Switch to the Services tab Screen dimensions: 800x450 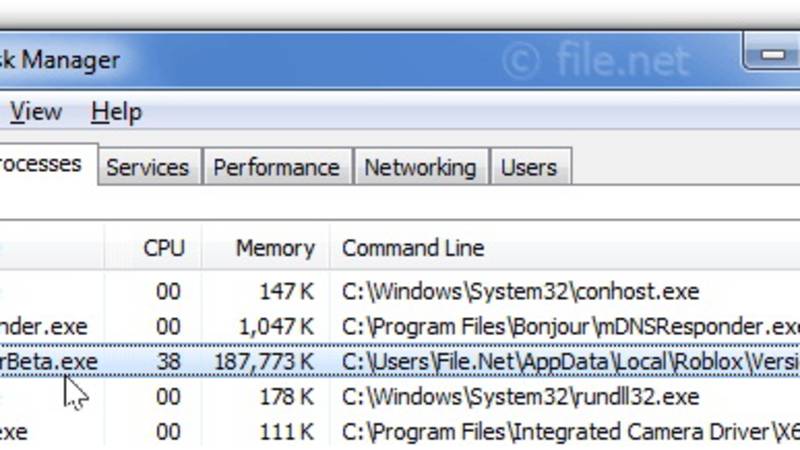tap(147, 167)
